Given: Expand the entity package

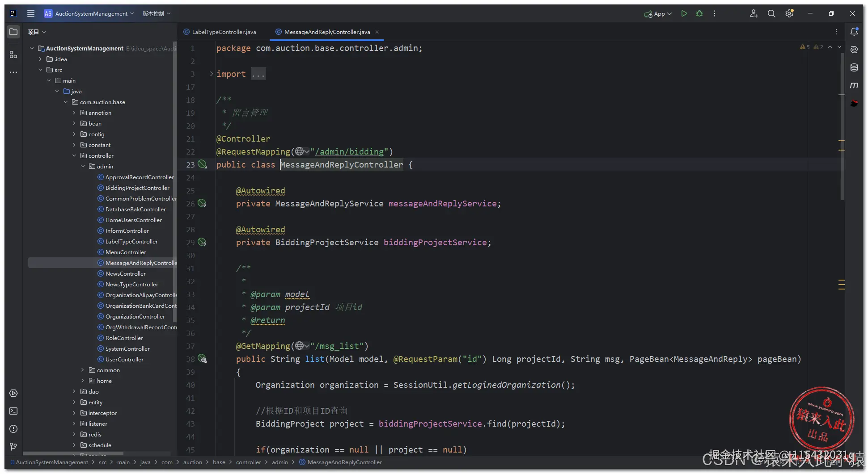Looking at the screenshot, I should point(74,402).
